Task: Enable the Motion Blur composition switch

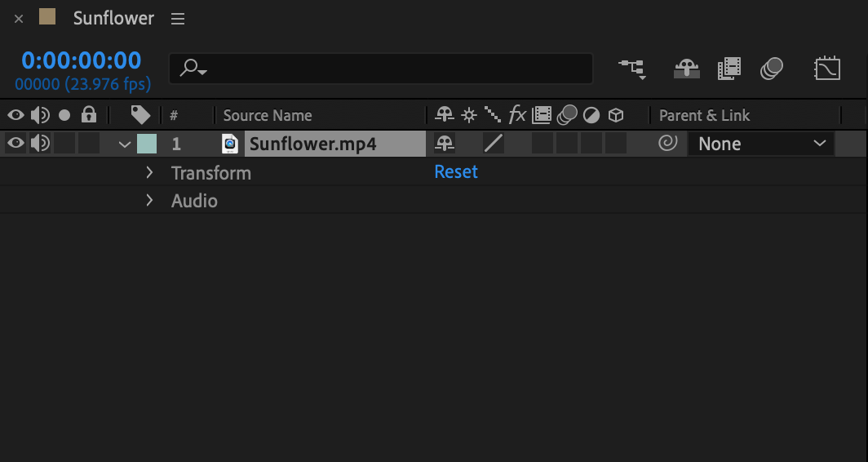Action: [x=772, y=69]
